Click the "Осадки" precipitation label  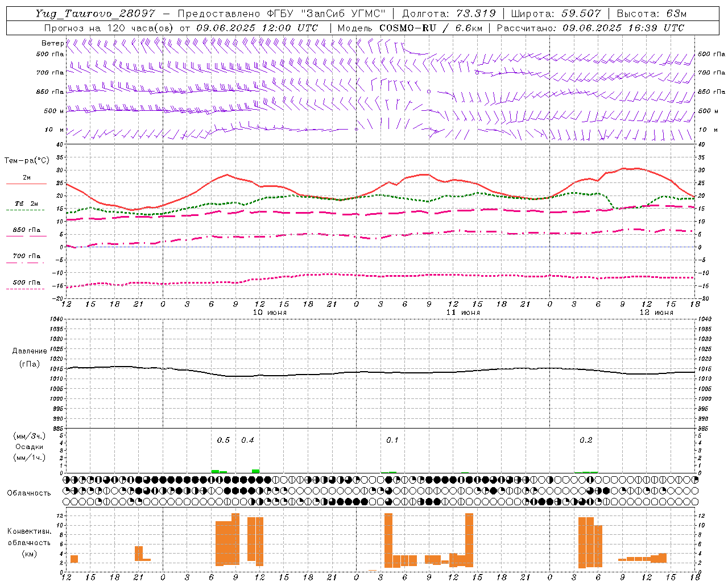(30, 447)
